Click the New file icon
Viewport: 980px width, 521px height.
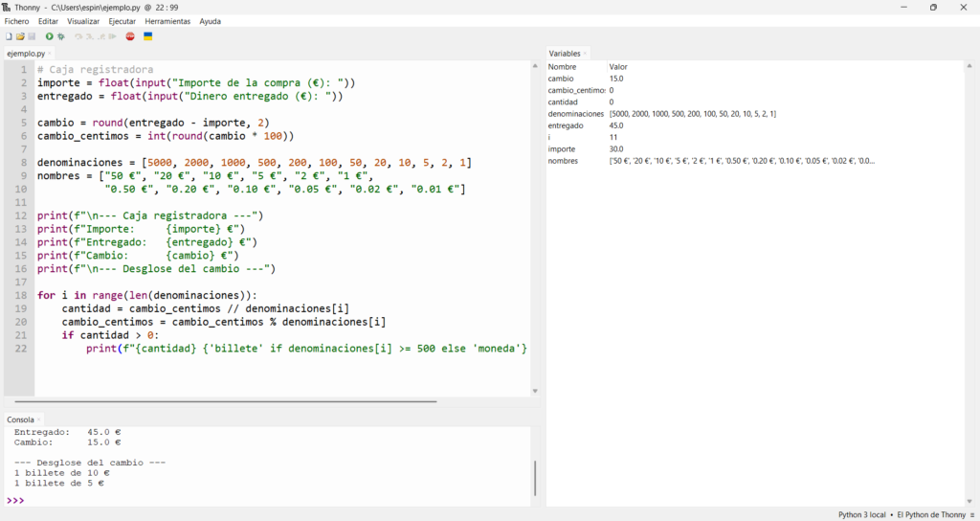(x=9, y=36)
